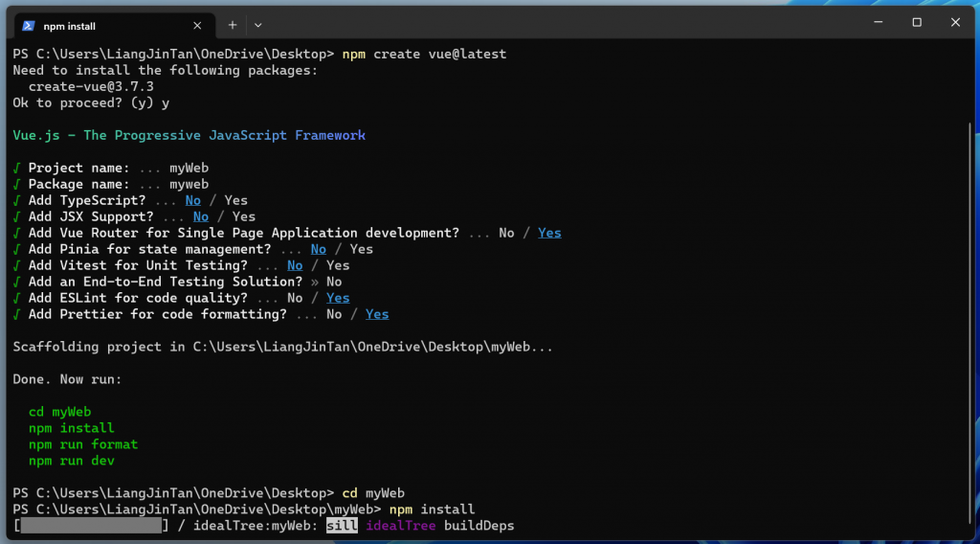The width and height of the screenshot is (980, 544).
Task: Click the typed "cd myWeb" command at prompt
Action: pyautogui.click(x=374, y=492)
